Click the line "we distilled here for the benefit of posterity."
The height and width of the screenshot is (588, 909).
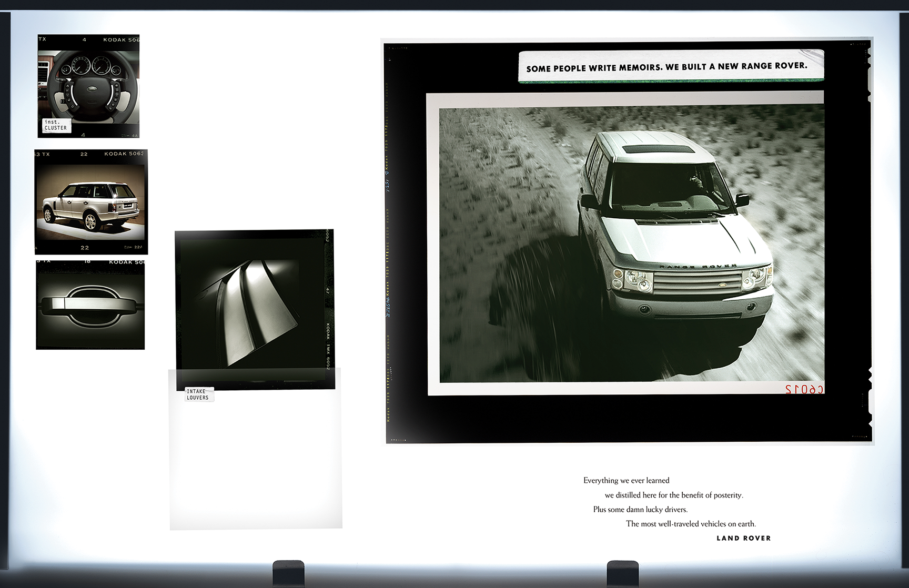click(x=674, y=495)
